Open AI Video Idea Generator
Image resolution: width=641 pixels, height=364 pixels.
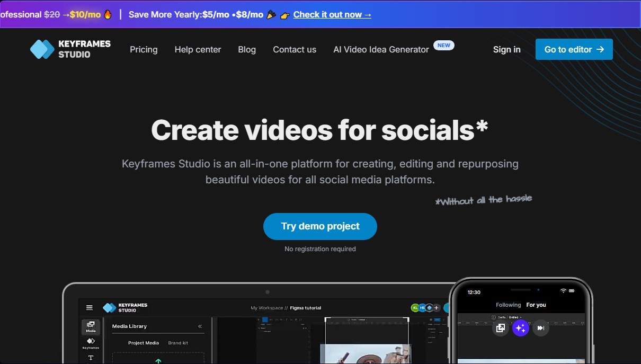click(x=381, y=49)
